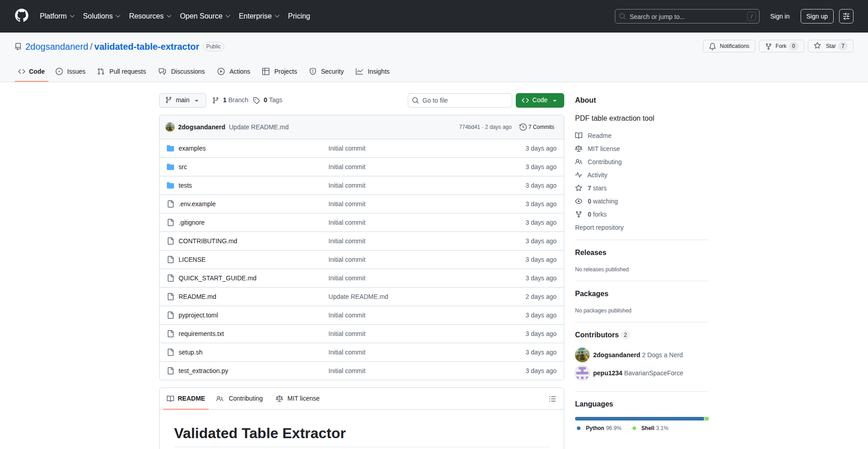Click the Python segment of language bar

[x=639, y=419]
